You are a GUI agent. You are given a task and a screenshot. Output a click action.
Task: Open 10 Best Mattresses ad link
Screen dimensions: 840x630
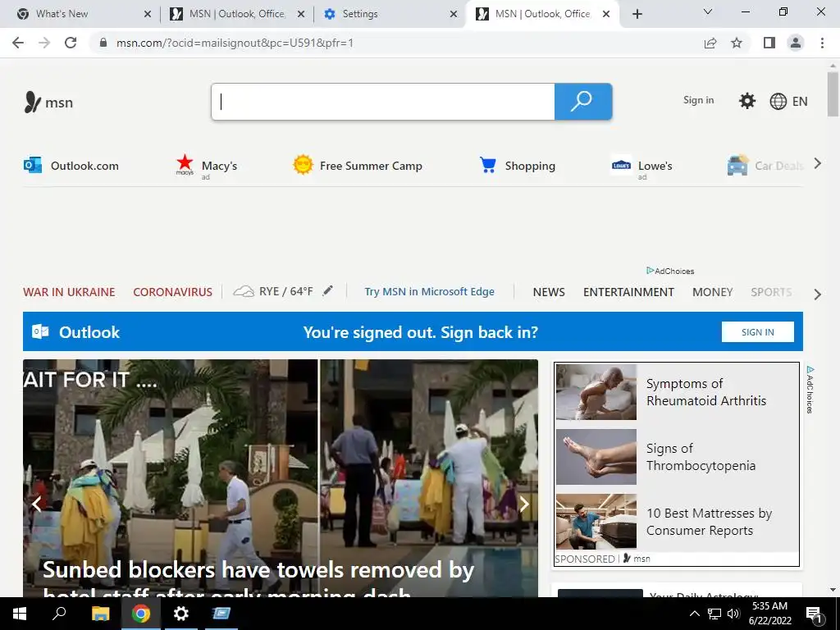[x=709, y=522]
